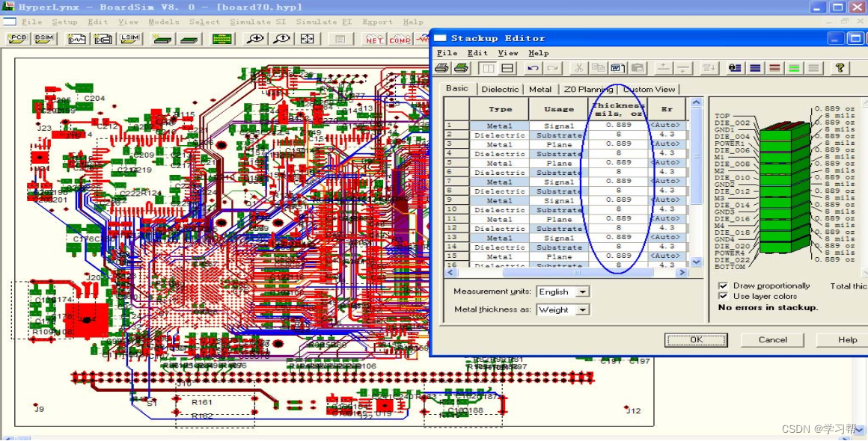Click the Help button in Stackup Editor dialog
Viewport: 868px width, 441px height.
(x=847, y=340)
